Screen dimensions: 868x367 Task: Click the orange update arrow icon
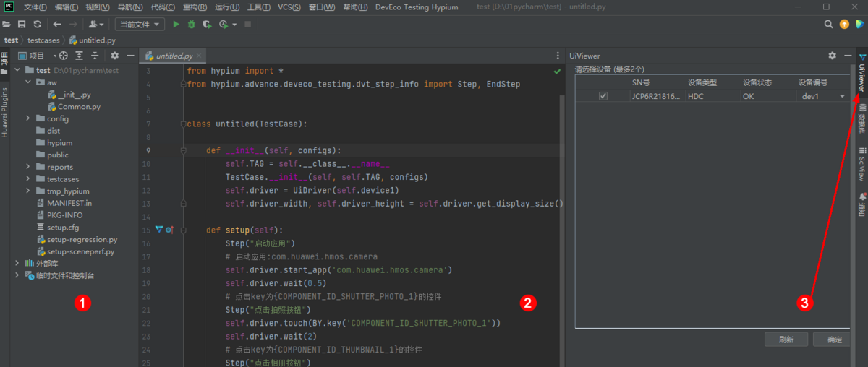(844, 24)
